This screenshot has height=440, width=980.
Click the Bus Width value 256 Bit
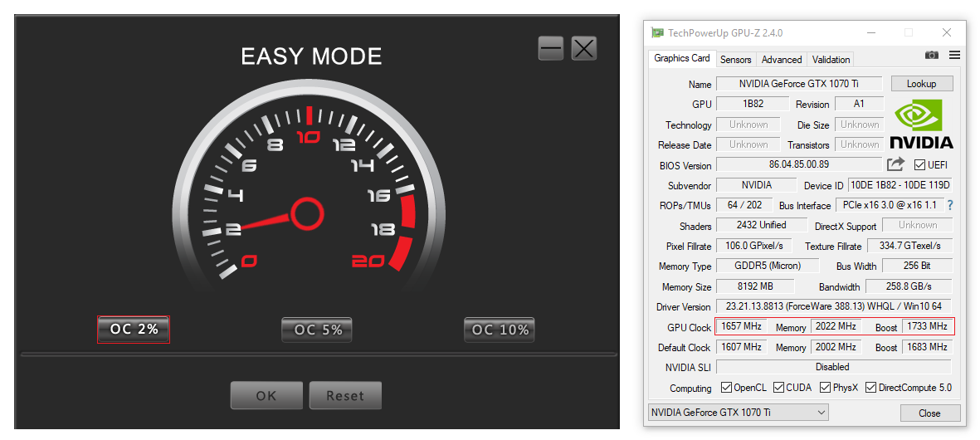point(918,266)
